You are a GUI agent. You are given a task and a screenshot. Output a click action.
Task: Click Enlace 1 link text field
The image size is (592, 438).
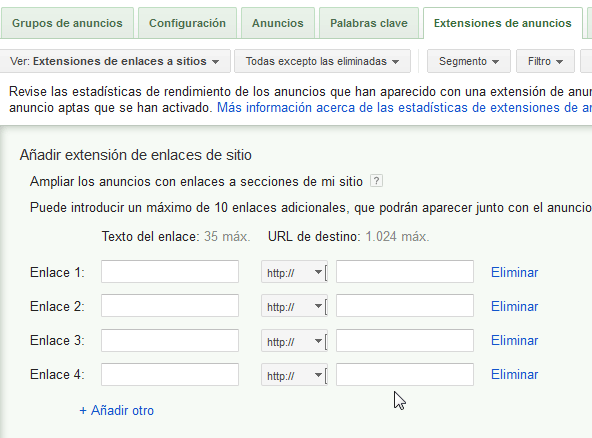(x=170, y=271)
